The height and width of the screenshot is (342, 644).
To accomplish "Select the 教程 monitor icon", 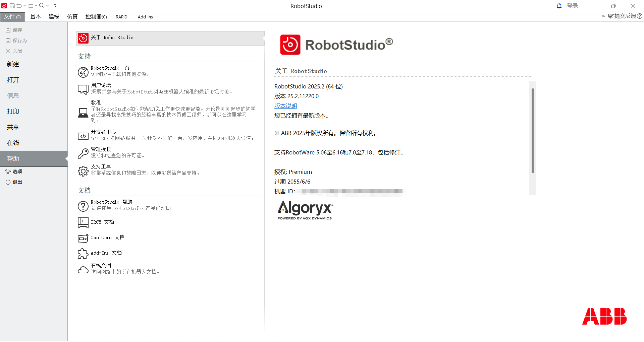I will click(x=83, y=112).
